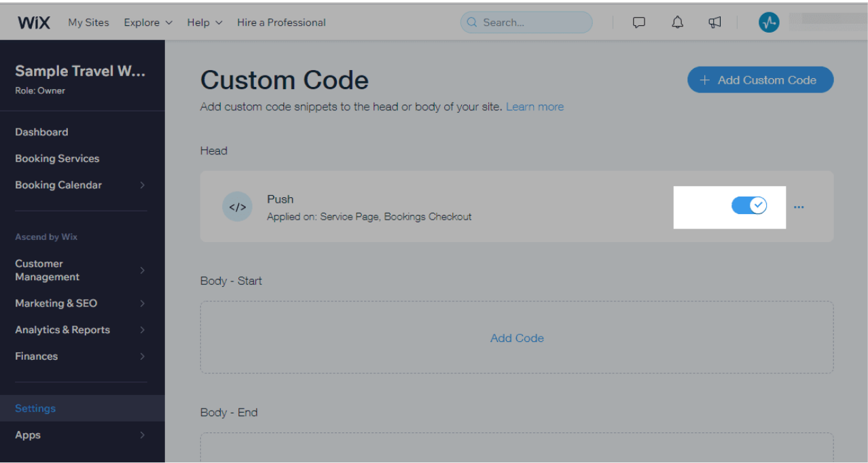Open the notifications bell
Image resolution: width=868 pixels, height=463 pixels.
[677, 22]
